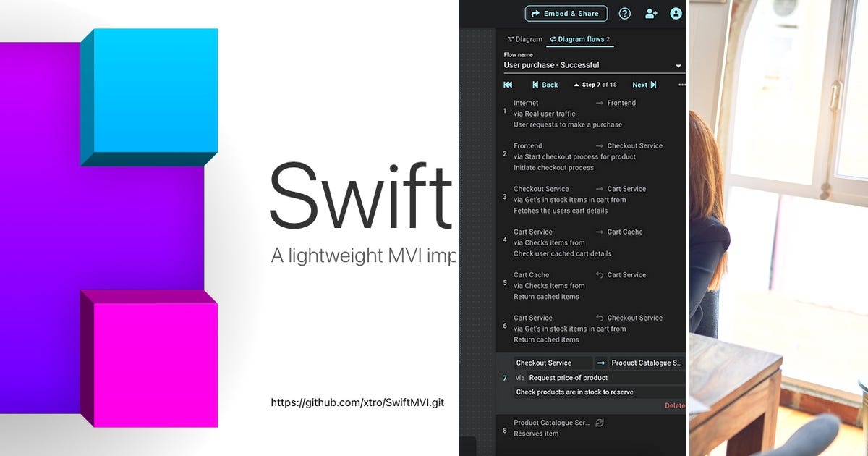Open the three-dot more options menu
This screenshot has width=868, height=456.
tap(681, 85)
